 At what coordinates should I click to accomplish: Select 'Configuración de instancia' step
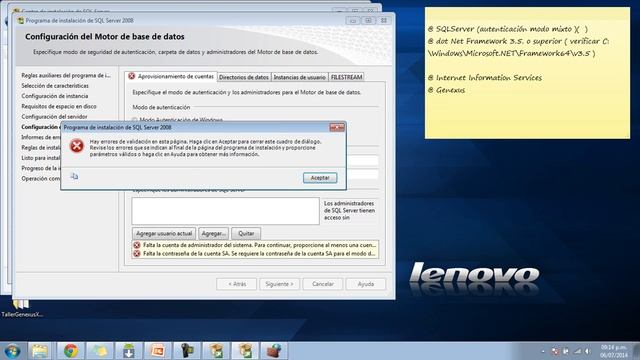[x=55, y=96]
